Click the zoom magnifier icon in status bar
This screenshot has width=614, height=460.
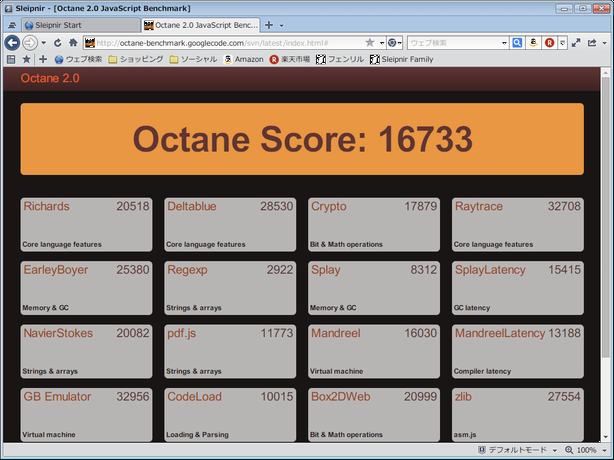(x=569, y=450)
